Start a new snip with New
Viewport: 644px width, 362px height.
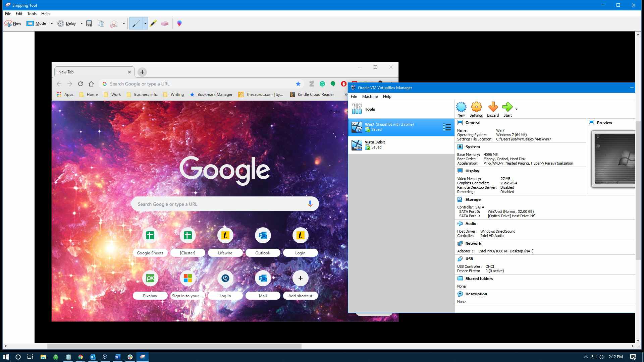(13, 23)
